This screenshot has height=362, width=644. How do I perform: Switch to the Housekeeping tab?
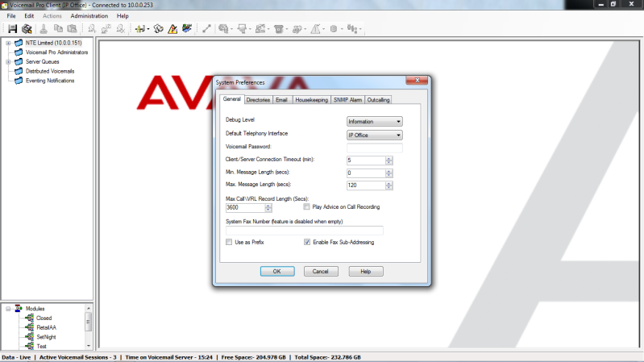(x=312, y=100)
